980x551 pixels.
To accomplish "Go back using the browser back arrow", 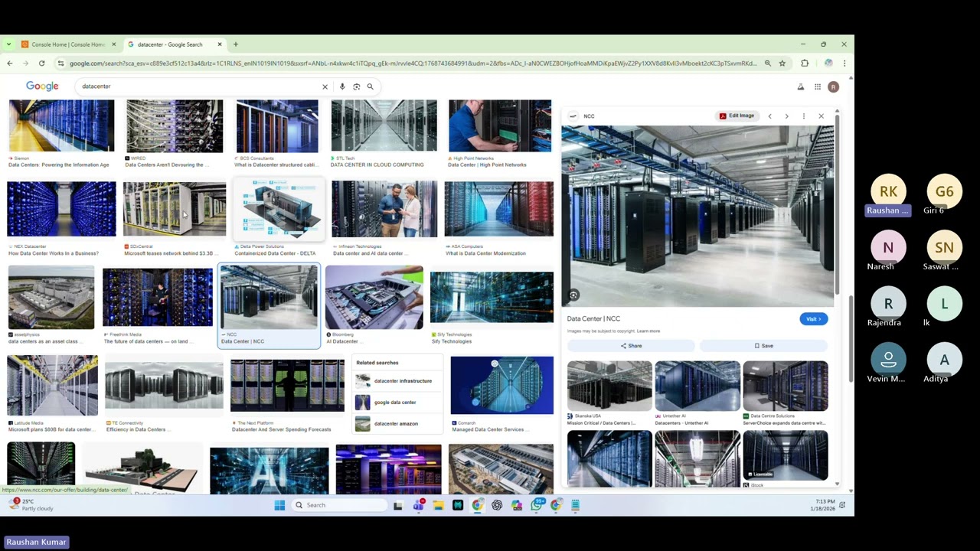I will pyautogui.click(x=10, y=64).
